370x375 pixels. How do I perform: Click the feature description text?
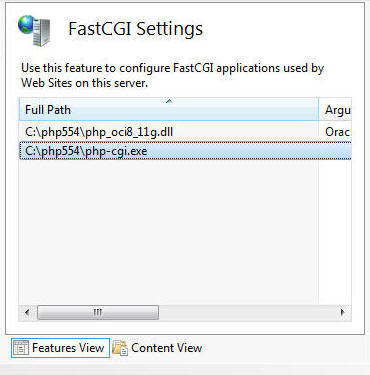click(172, 75)
